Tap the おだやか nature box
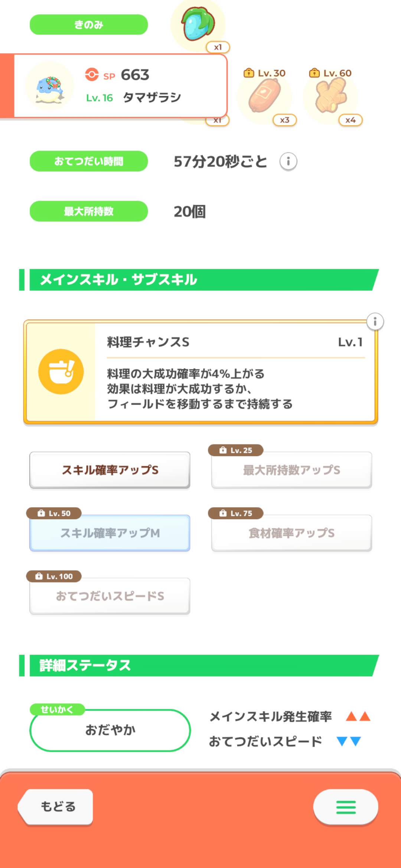 pyautogui.click(x=110, y=730)
